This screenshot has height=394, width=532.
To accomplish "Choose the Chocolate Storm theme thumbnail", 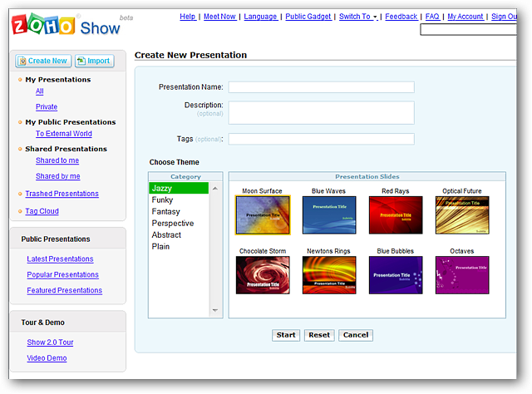I will point(263,275).
